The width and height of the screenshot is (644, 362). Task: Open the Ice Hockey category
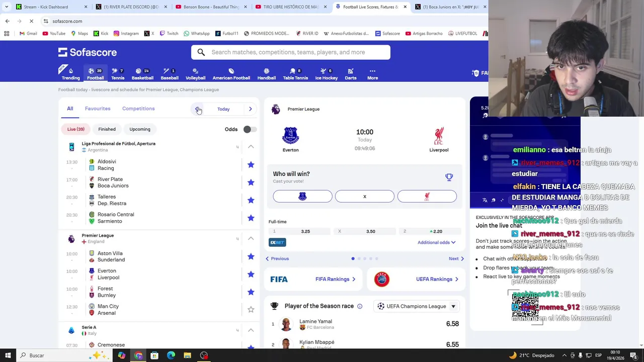327,73
